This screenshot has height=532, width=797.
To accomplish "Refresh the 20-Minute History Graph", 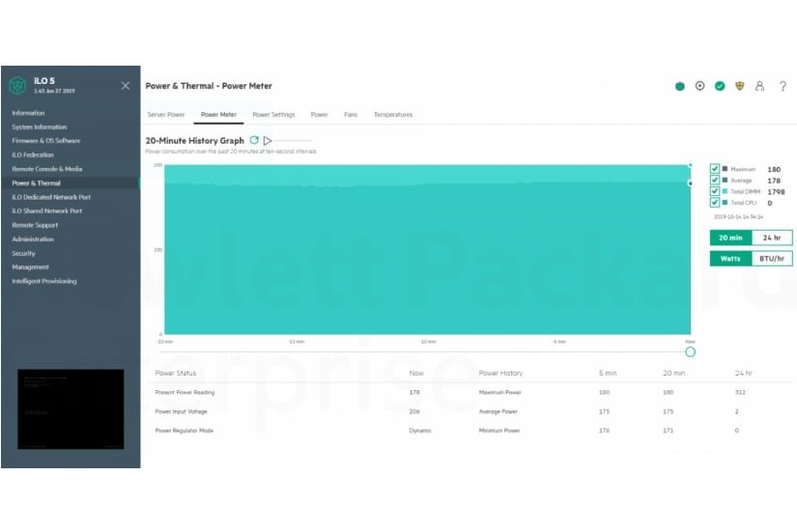I will (x=254, y=141).
